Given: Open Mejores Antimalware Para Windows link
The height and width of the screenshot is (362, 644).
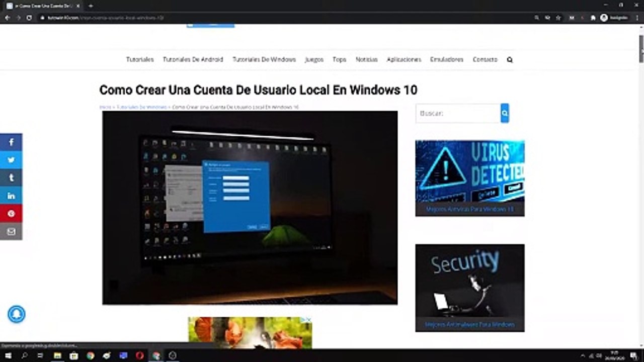Looking at the screenshot, I should coord(470,325).
